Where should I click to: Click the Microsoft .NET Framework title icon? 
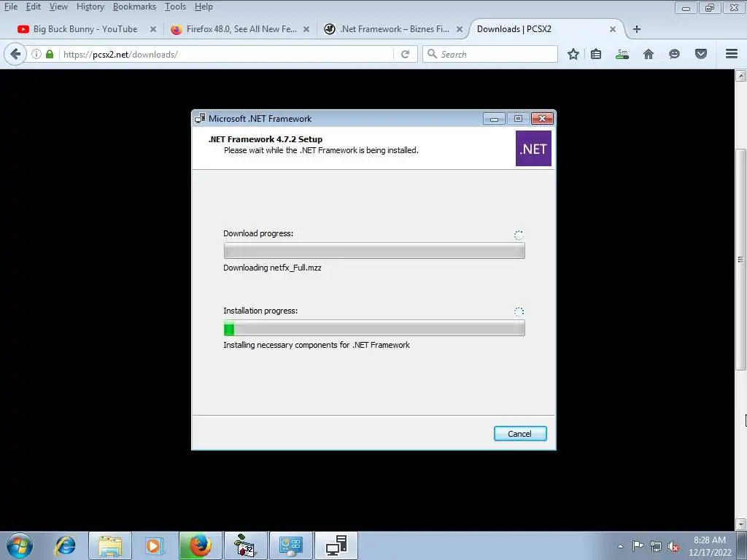[200, 119]
